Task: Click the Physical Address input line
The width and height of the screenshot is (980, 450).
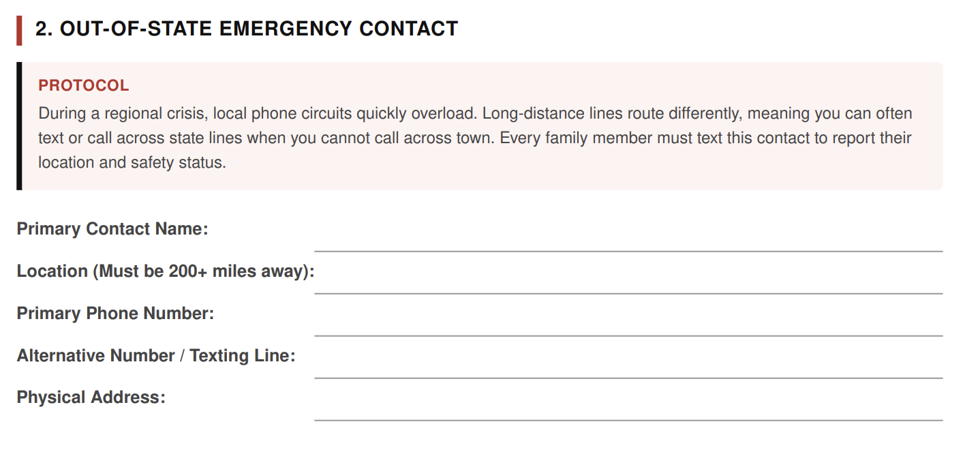Action: tap(628, 404)
